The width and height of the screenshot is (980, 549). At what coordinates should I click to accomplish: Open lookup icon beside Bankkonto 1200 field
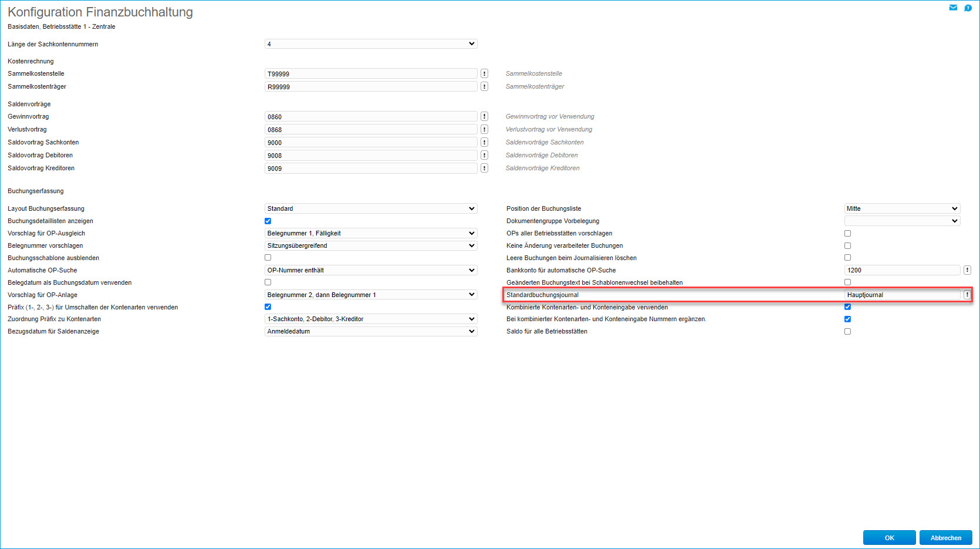point(967,270)
